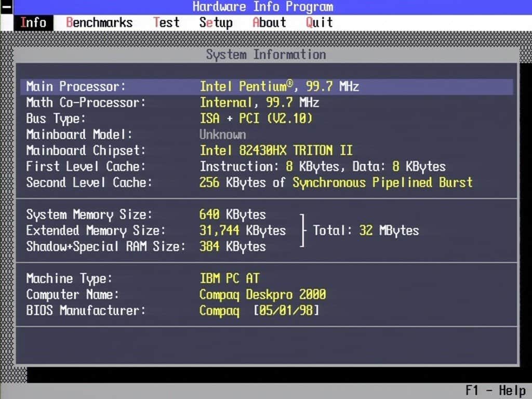Click the 'Instruction: 8 KBytes' cache value
The width and height of the screenshot is (532, 399).
point(270,167)
